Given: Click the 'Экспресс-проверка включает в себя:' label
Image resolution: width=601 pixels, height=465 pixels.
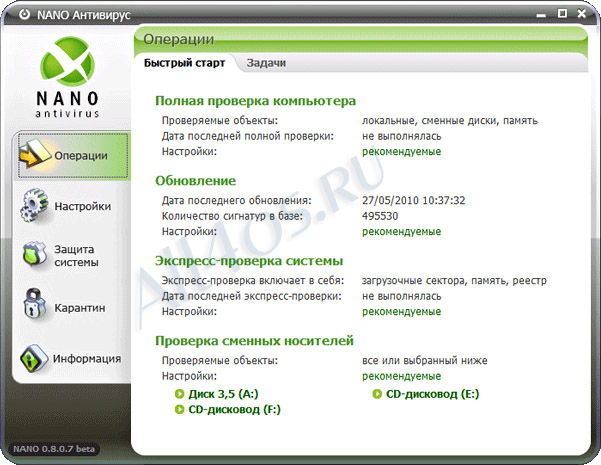Looking at the screenshot, I should coord(253,281).
